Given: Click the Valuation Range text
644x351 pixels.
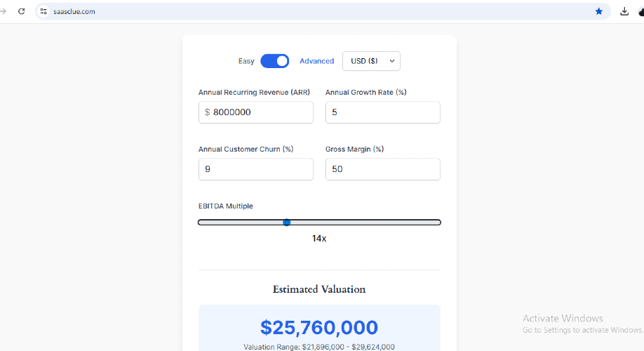Looking at the screenshot, I should 319,347.
